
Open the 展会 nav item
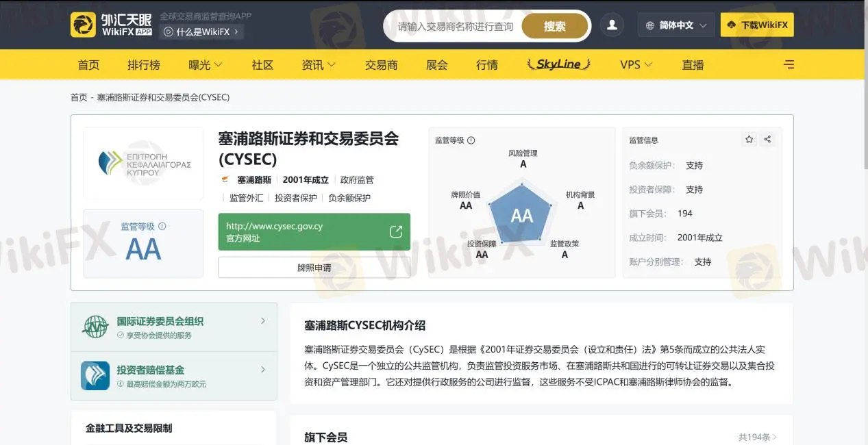pos(436,64)
